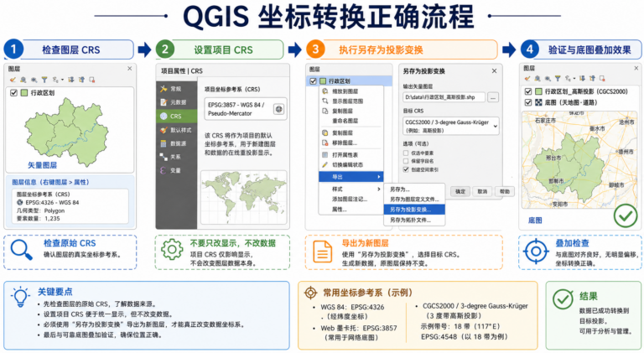
Task: Click nodes icon beside 关系
Action: point(164,157)
